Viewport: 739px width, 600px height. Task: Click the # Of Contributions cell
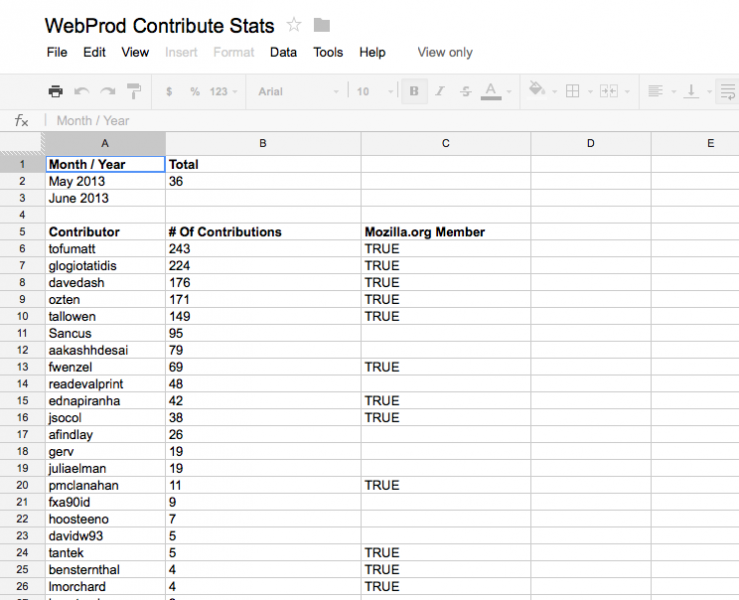(x=263, y=232)
